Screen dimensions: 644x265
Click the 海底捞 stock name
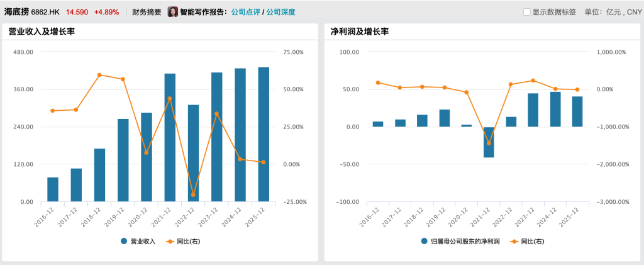(16, 12)
